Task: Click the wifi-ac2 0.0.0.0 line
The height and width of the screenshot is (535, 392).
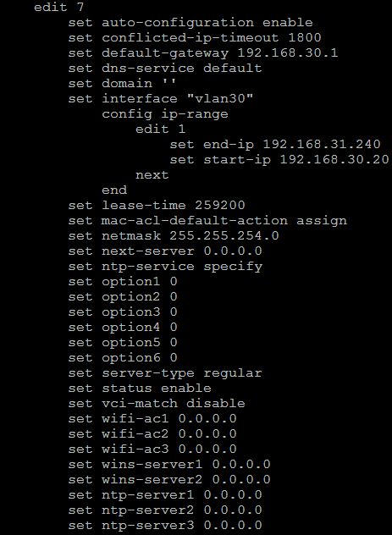Action: [152, 434]
